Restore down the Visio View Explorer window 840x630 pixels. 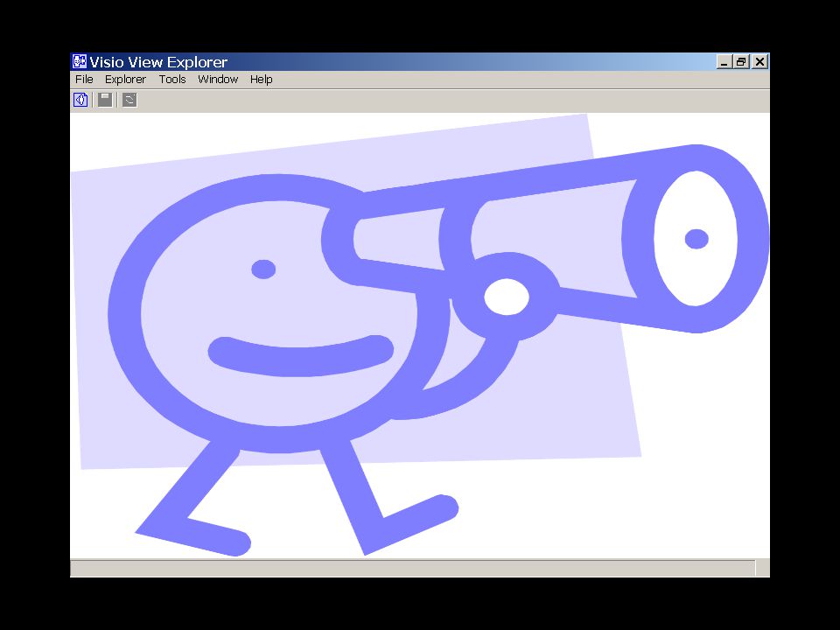[741, 62]
